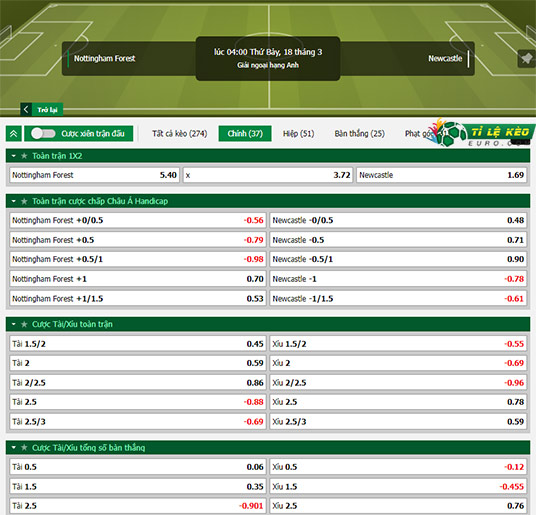Screen dimensions: 536x515
Task: Choose Newcastle -0.5 at 0.71
Action: [398, 240]
